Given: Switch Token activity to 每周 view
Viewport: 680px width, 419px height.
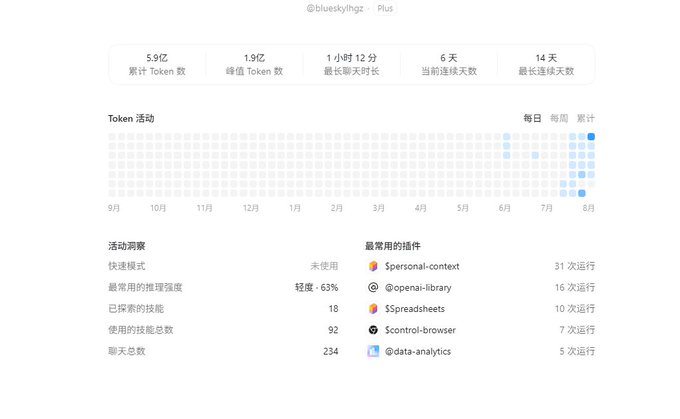Looking at the screenshot, I should [x=559, y=118].
